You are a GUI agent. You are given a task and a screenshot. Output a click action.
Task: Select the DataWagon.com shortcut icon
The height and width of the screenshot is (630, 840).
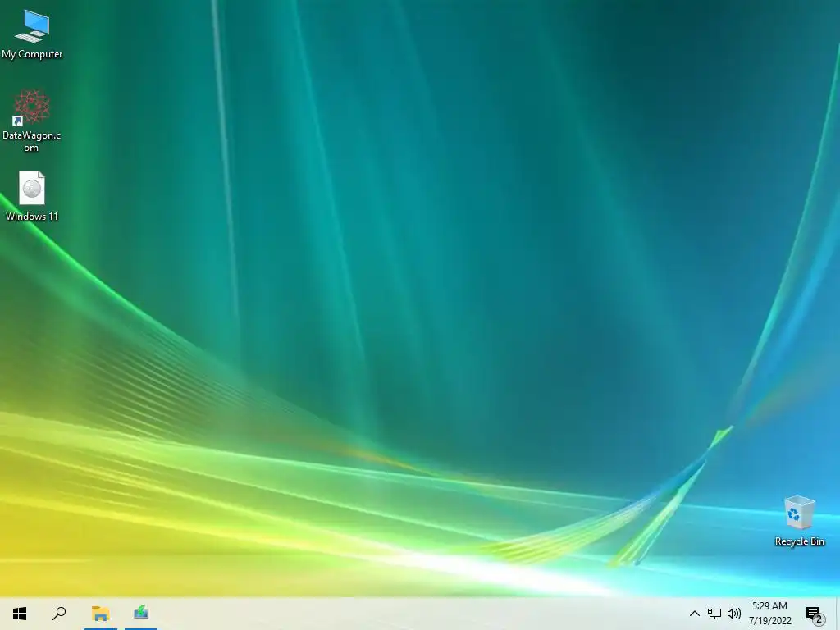click(x=32, y=121)
